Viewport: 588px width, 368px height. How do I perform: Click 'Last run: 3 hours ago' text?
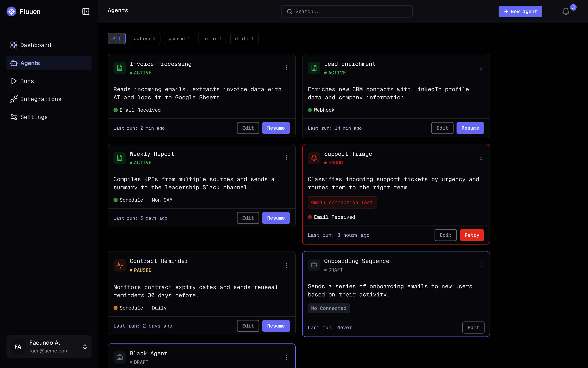point(339,235)
